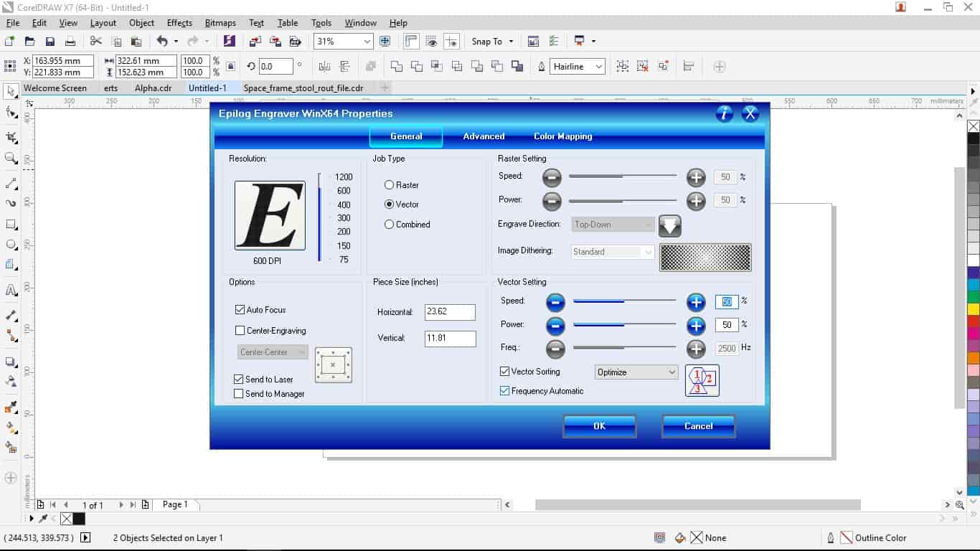980x551 pixels.
Task: Click OK in the Epilog dialog
Action: 600,426
